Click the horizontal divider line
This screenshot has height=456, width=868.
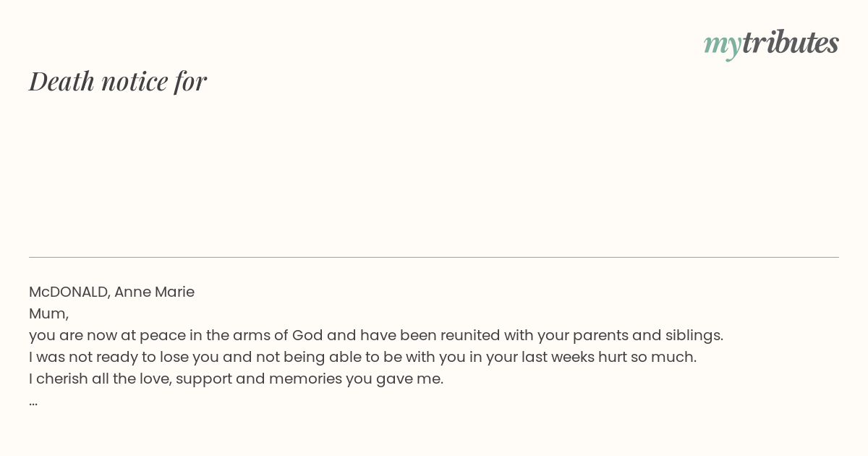coord(434,257)
